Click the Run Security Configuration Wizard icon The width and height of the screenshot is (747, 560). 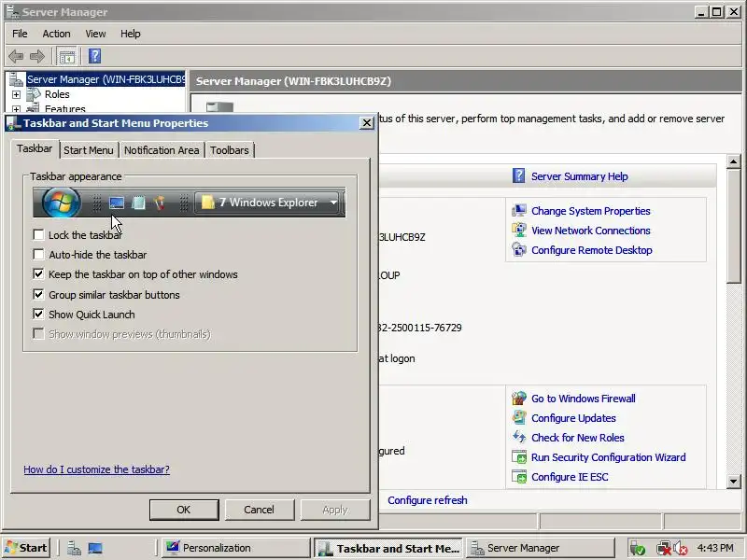point(519,456)
